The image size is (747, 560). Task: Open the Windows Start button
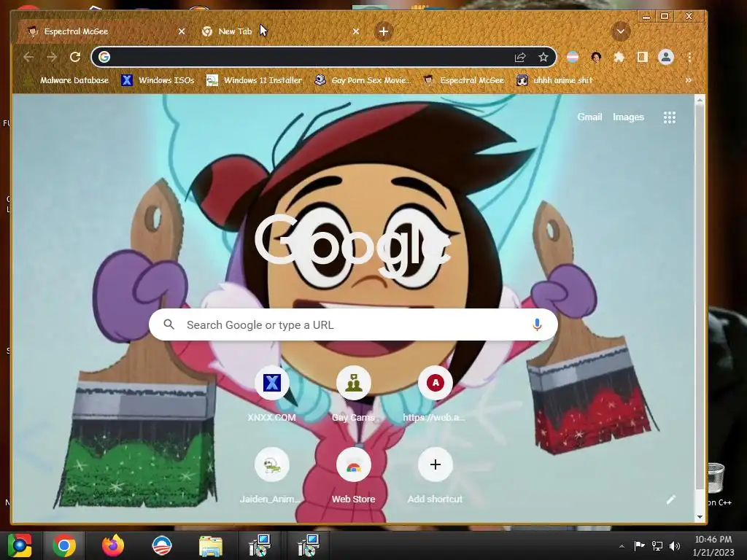pyautogui.click(x=19, y=545)
